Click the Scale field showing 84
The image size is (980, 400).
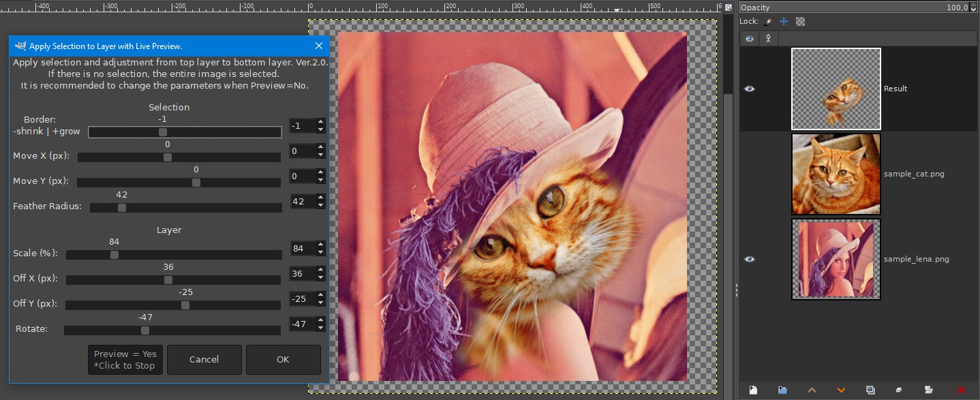click(303, 249)
